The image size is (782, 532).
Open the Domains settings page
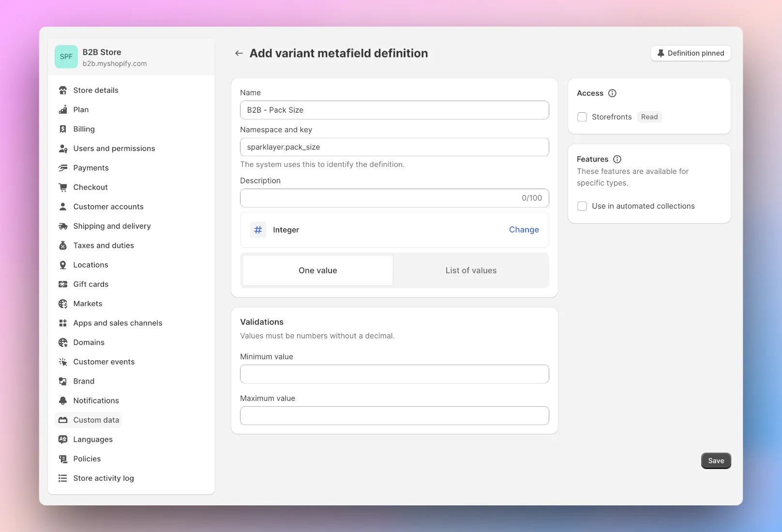pos(89,342)
